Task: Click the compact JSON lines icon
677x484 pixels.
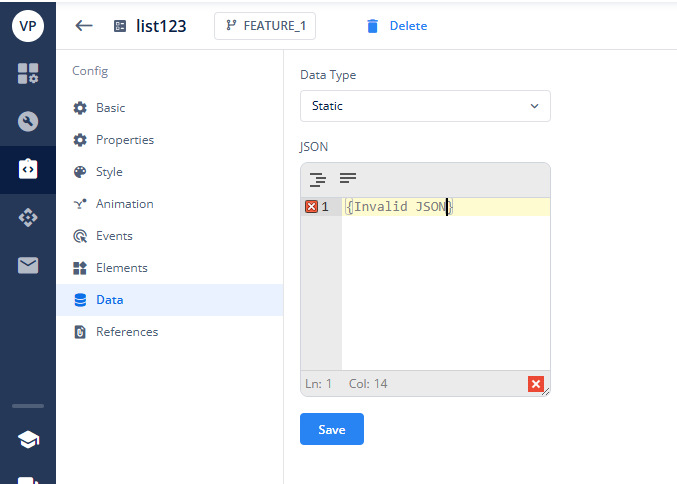Action: point(348,178)
